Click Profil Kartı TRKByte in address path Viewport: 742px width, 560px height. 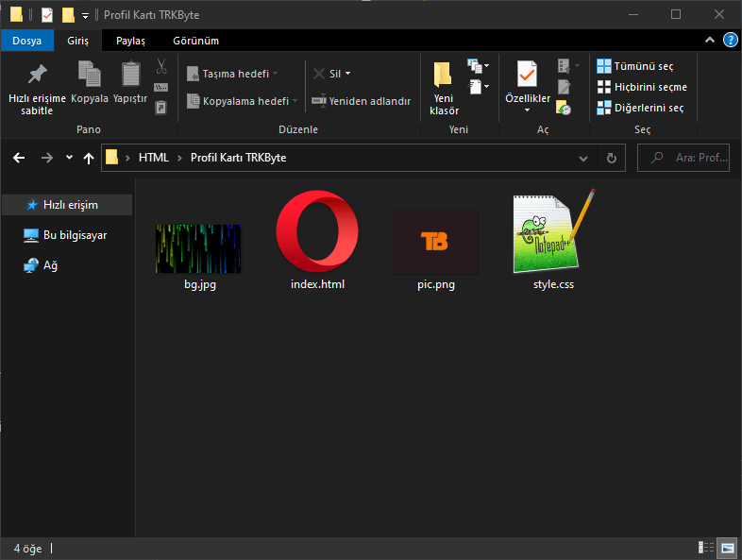[x=239, y=158]
